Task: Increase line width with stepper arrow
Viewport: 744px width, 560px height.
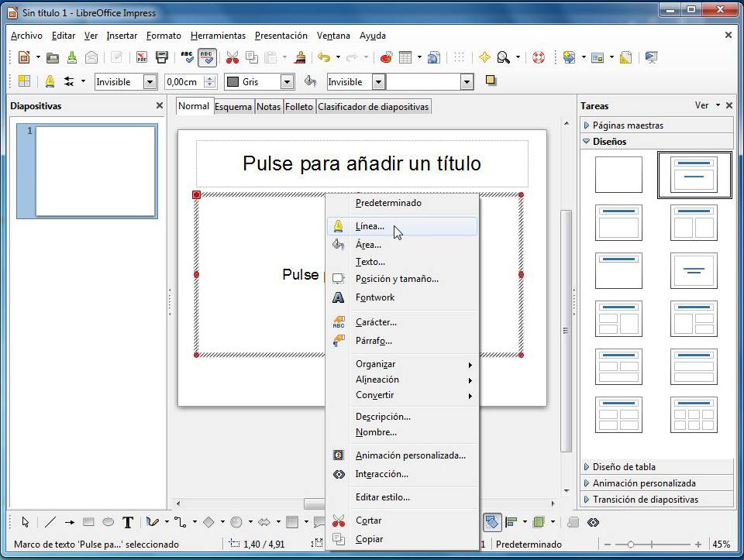Action: pyautogui.click(x=210, y=78)
